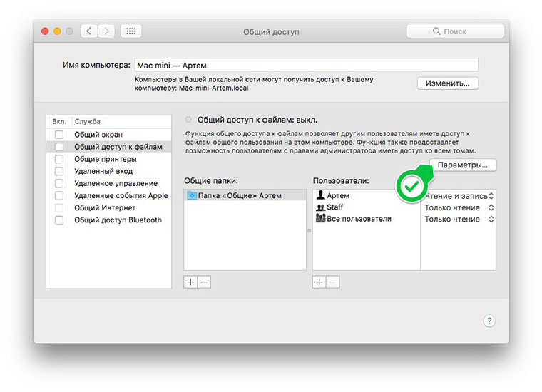Image resolution: width=542 pixels, height=392 pixels.
Task: Click the Вкл. column header
Action: tap(59, 122)
